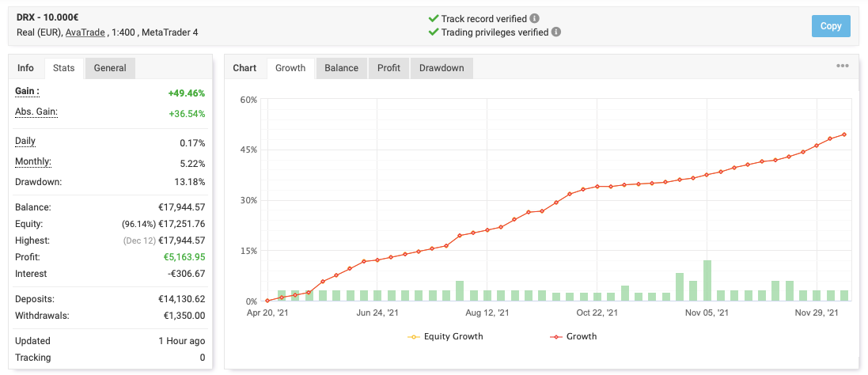Screen dimensions: 868x375
Task: Show the Balance chart tab
Action: [x=342, y=68]
